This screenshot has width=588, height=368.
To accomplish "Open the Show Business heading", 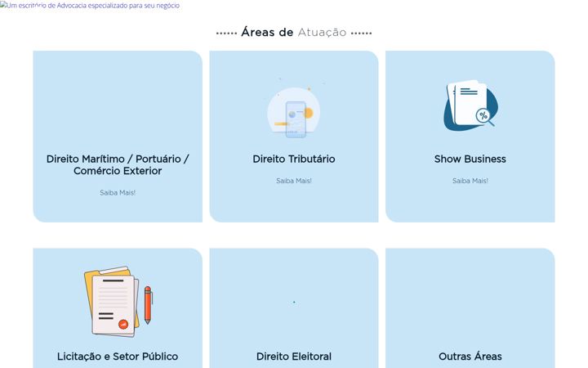I will [x=470, y=159].
